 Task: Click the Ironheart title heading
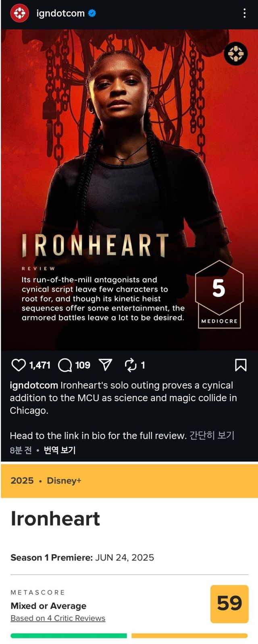[x=55, y=519]
